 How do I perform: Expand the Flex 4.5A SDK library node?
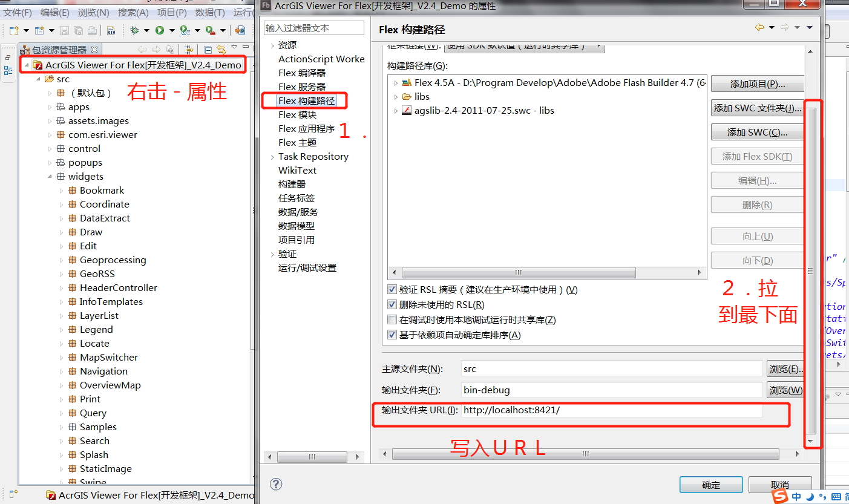pyautogui.click(x=396, y=83)
